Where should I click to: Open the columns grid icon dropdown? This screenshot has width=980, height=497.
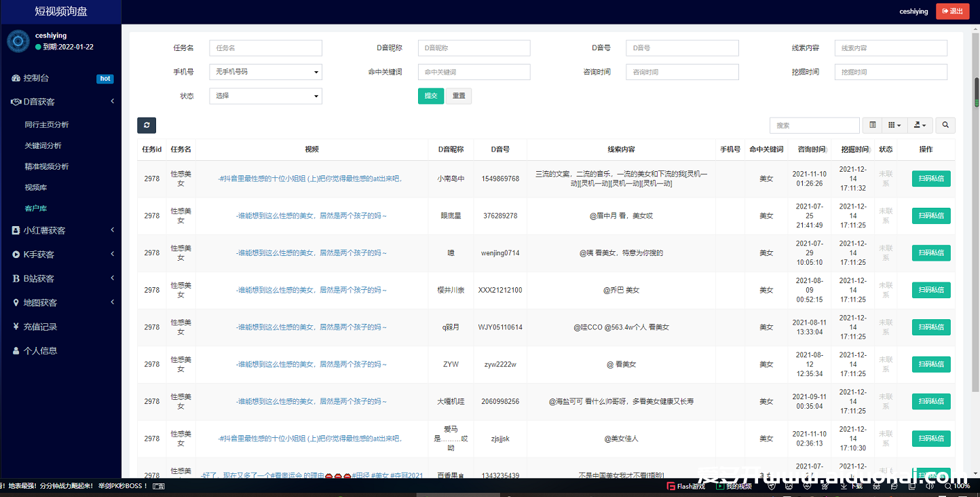coord(894,125)
